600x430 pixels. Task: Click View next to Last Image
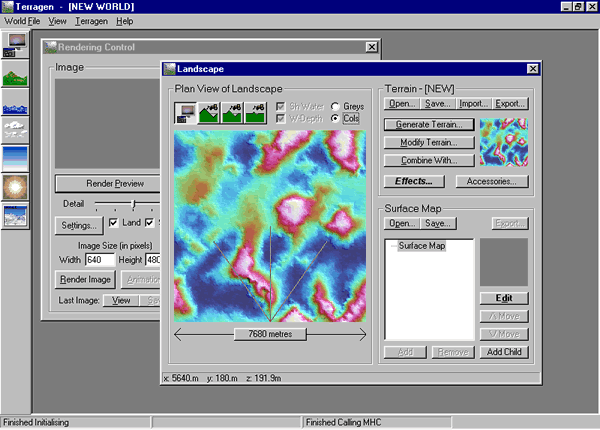[121, 301]
